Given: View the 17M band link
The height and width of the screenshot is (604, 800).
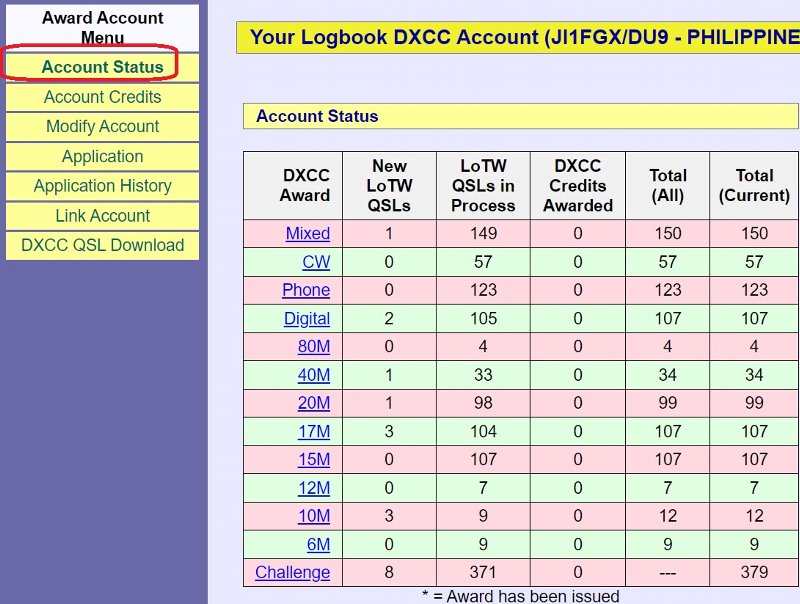Looking at the screenshot, I should (x=314, y=432).
